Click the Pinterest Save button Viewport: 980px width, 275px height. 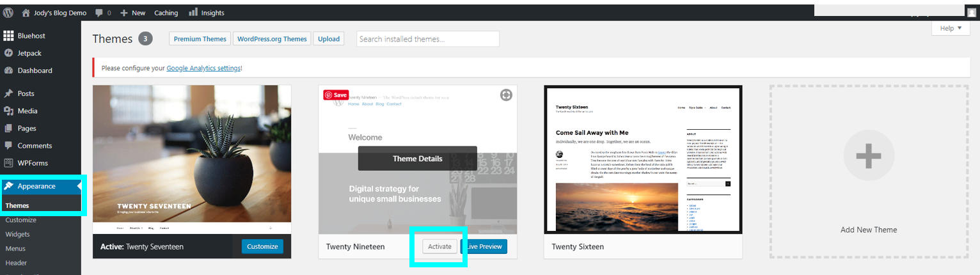tap(336, 95)
